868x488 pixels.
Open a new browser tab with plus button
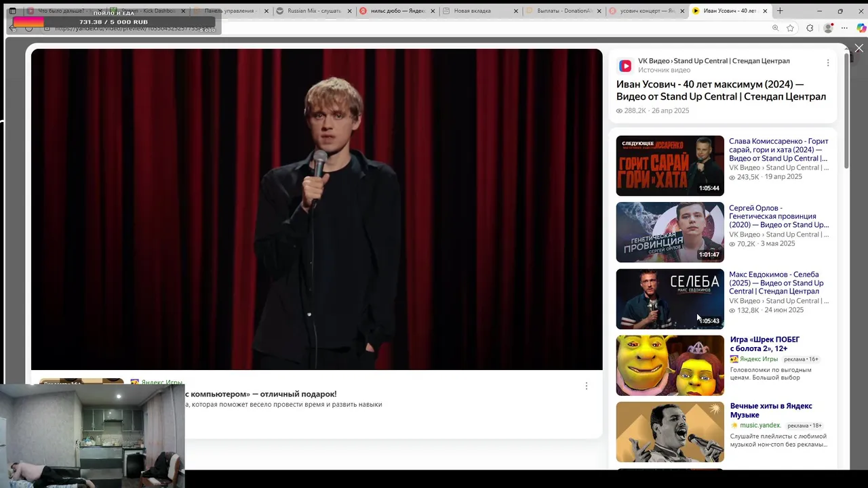tap(780, 11)
